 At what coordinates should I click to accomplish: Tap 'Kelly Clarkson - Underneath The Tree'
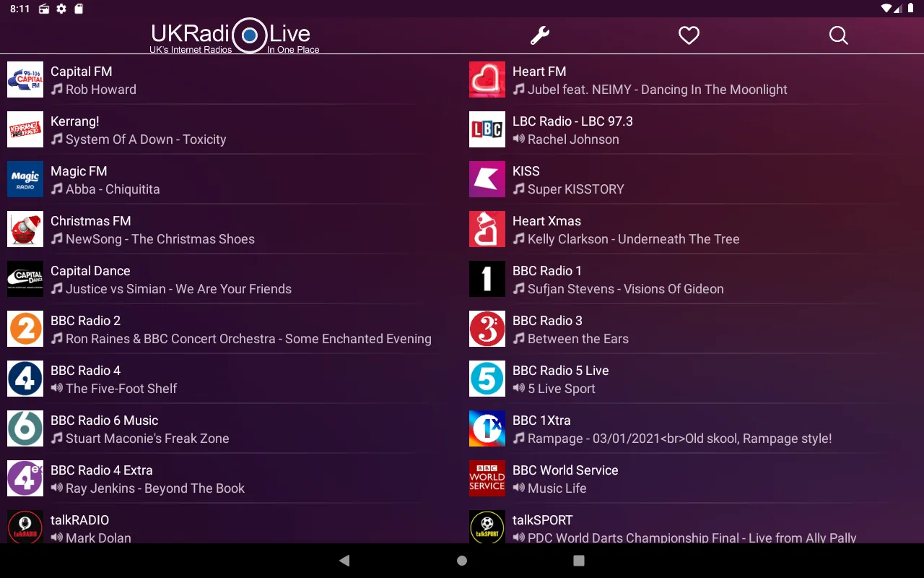pos(634,239)
